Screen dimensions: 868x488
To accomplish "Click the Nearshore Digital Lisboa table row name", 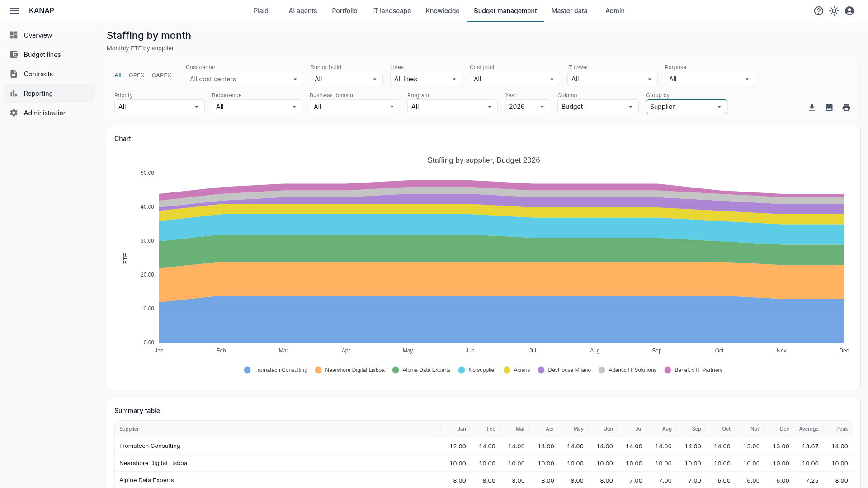I will pos(153,463).
